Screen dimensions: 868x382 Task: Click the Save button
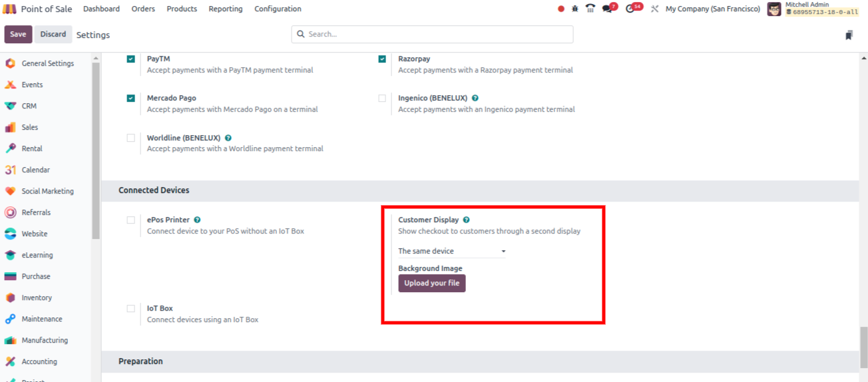18,35
